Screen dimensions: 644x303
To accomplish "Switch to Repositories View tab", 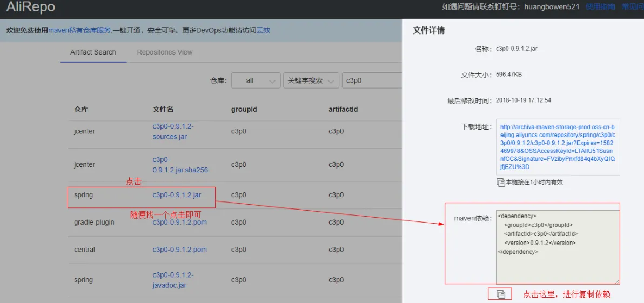I will (x=165, y=52).
